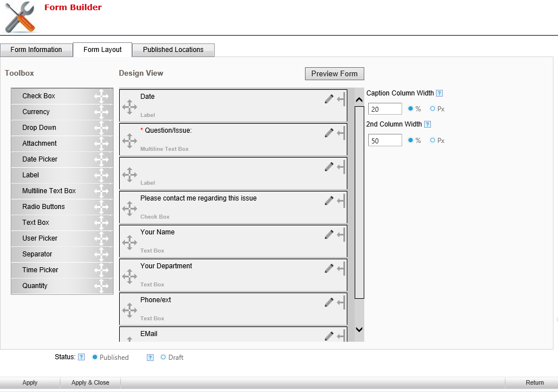The width and height of the screenshot is (558, 392).
Task: Click the Design View scrollbar thumb
Action: pos(359,202)
